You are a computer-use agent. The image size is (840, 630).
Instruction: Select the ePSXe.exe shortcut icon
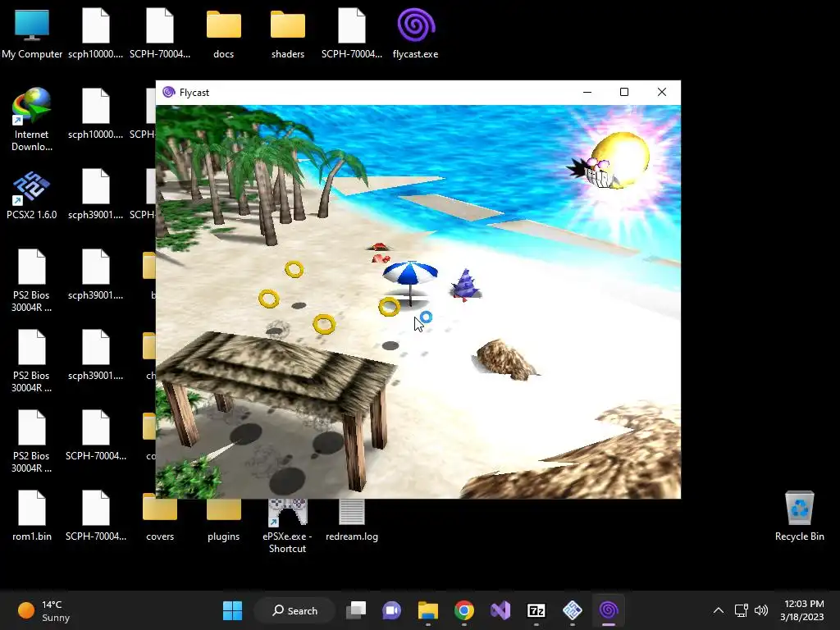coord(288,524)
